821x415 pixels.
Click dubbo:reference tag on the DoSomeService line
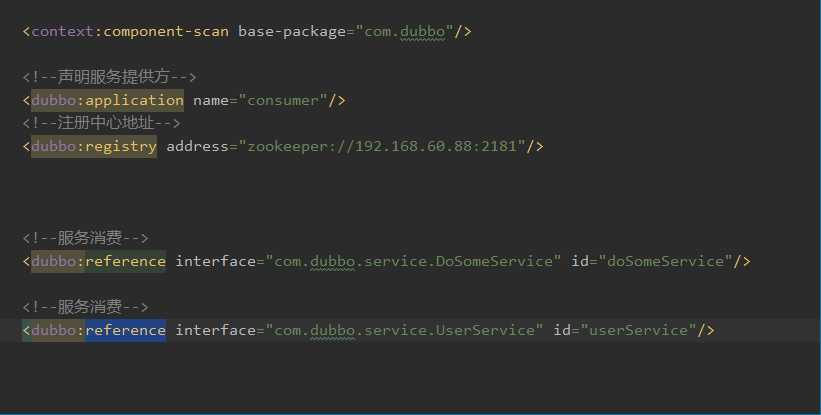click(98, 261)
